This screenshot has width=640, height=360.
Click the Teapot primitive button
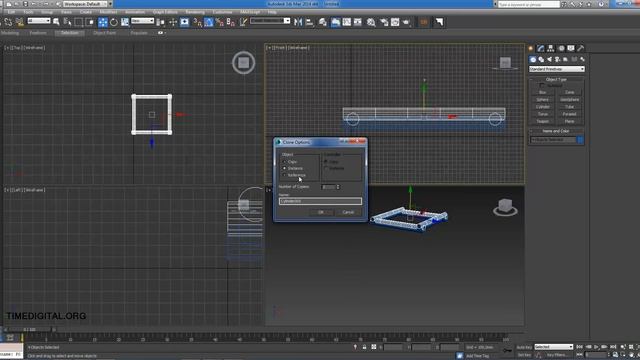point(542,121)
